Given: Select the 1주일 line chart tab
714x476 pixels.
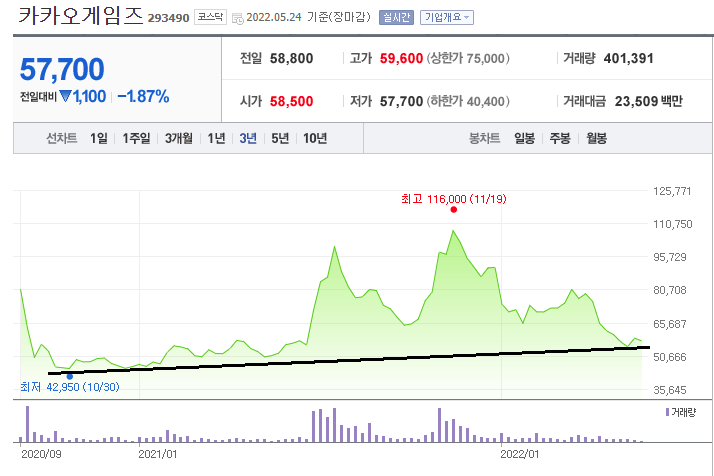Looking at the screenshot, I should (136, 138).
